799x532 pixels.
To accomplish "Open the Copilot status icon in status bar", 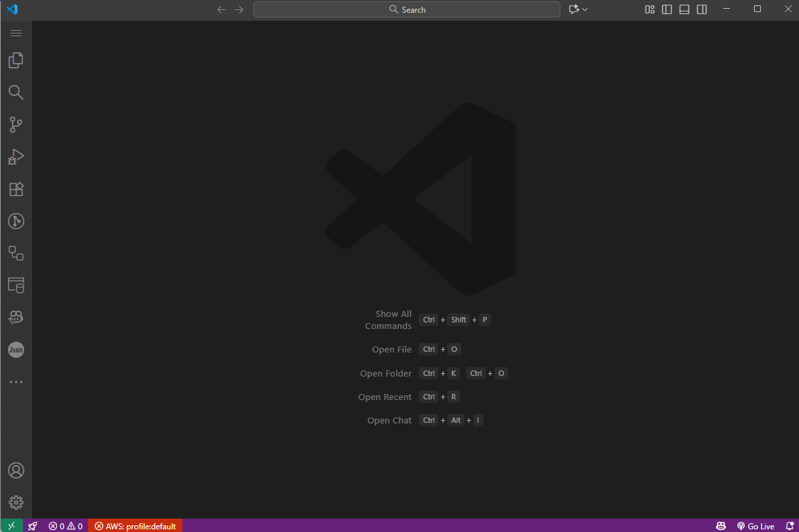I will point(721,525).
